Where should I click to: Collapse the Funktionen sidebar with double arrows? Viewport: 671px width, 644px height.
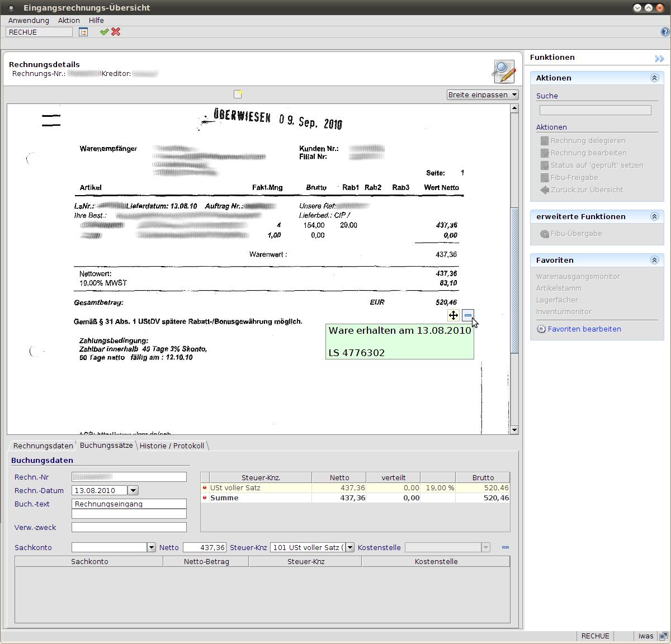pos(659,58)
